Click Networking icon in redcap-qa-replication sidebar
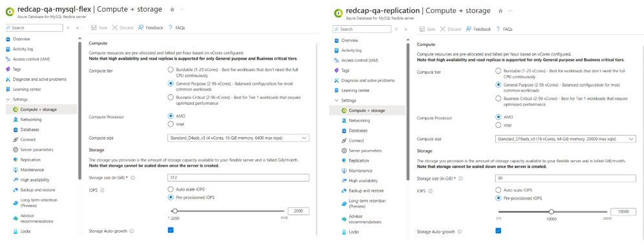Viewport: 644px width, 245px height. (x=344, y=121)
